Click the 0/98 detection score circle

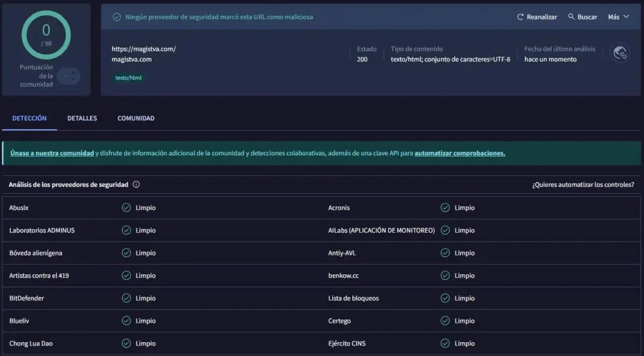click(x=46, y=35)
